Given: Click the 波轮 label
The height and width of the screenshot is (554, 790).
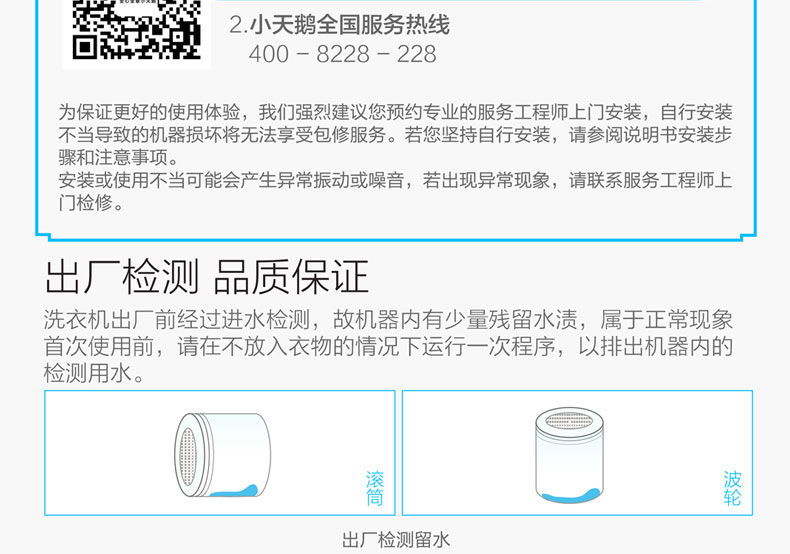Looking at the screenshot, I should click(x=732, y=488).
